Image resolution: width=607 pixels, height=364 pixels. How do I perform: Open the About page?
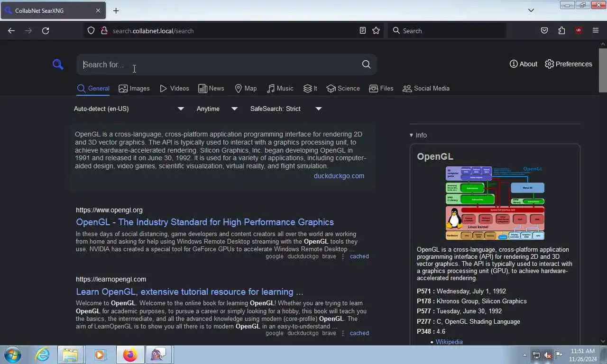click(x=523, y=64)
